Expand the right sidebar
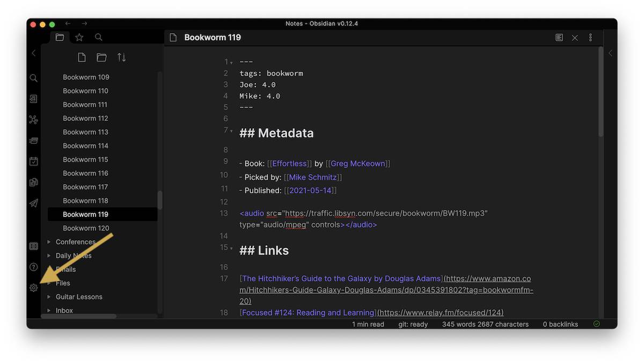This screenshot has width=644, height=364. pos(611,53)
